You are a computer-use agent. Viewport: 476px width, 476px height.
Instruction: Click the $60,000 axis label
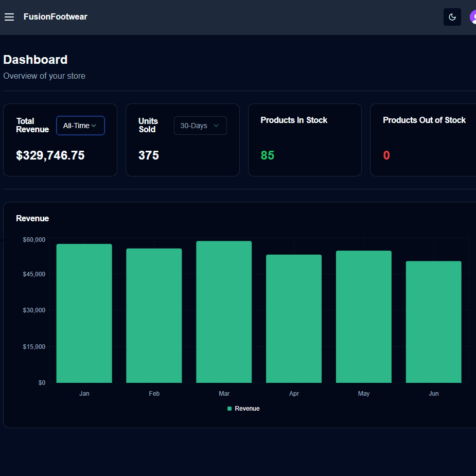34,239
